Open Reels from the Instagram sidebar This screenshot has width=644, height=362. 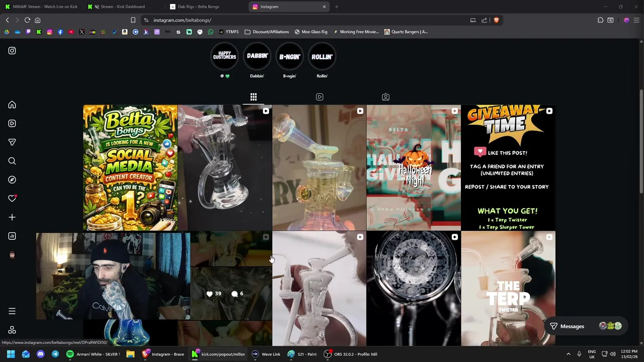tap(12, 123)
